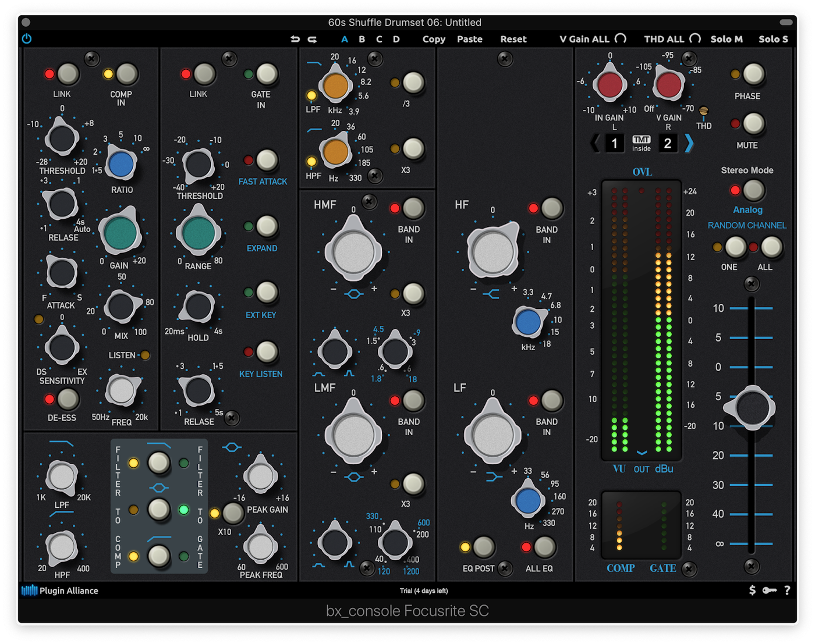The height and width of the screenshot is (644, 815).
Task: Click the THD ALL knob icon
Action: (695, 38)
